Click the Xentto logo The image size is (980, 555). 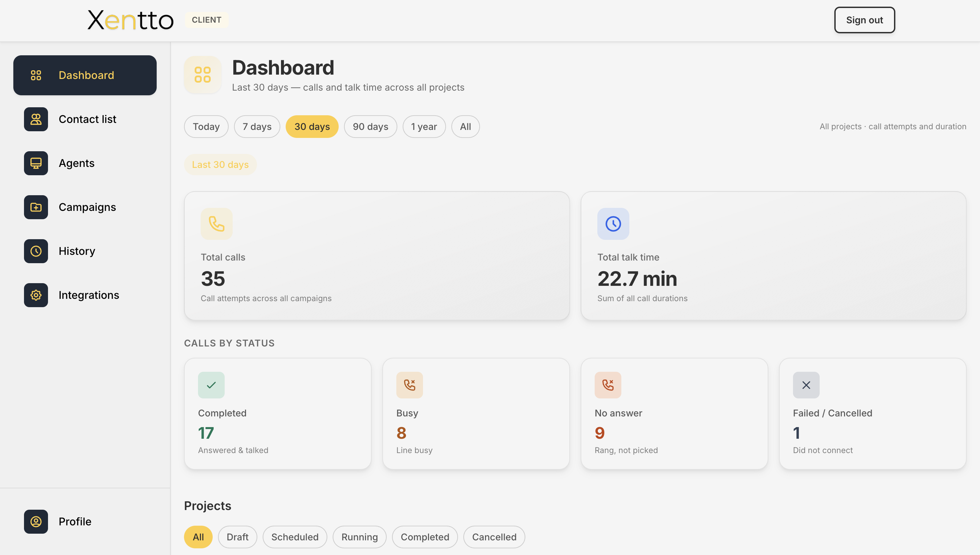click(x=130, y=20)
